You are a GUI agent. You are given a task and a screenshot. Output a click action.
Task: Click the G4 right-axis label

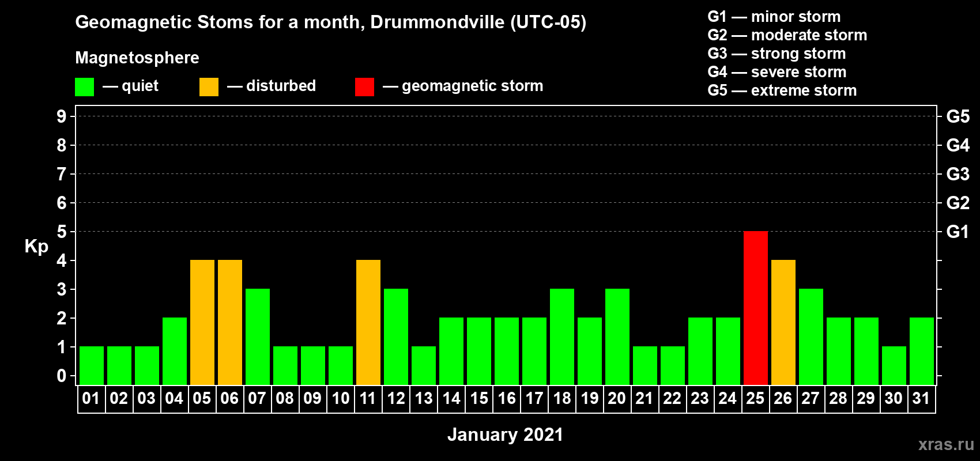pyautogui.click(x=958, y=145)
